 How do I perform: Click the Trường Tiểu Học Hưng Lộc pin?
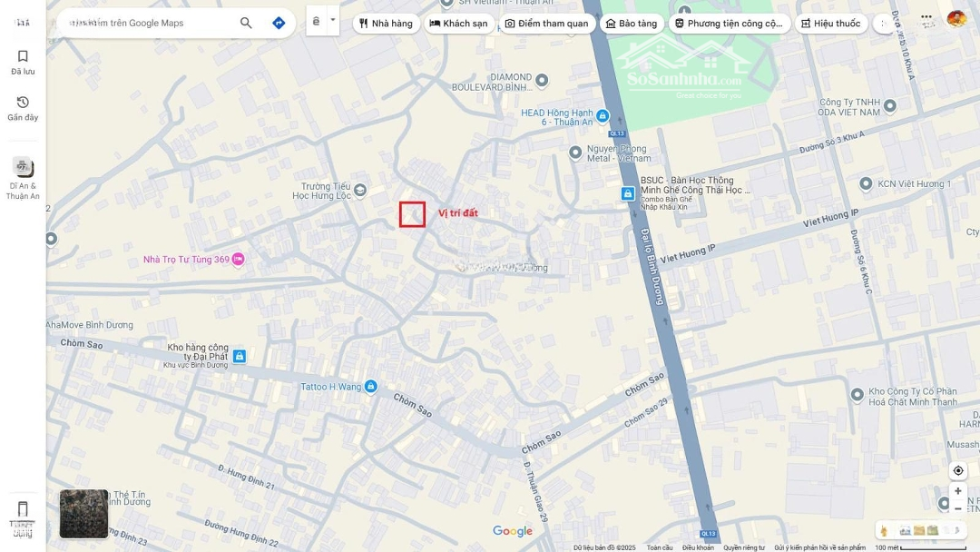[x=360, y=190]
